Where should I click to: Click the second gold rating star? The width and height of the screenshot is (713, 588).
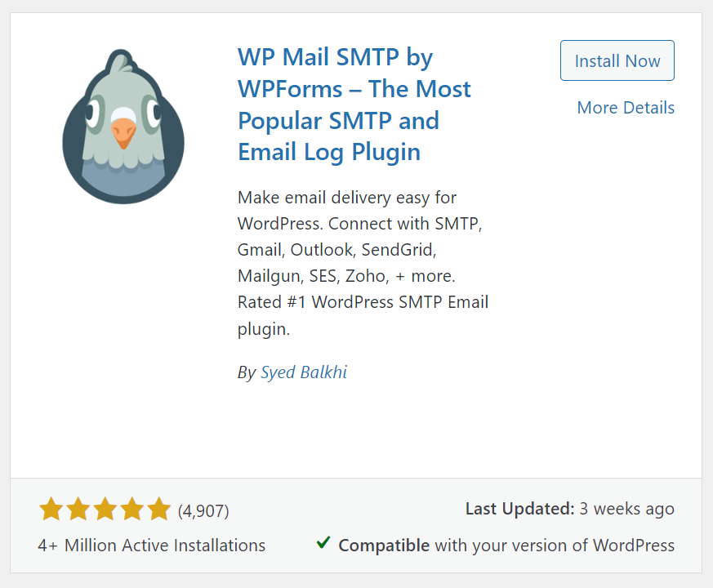click(x=78, y=510)
